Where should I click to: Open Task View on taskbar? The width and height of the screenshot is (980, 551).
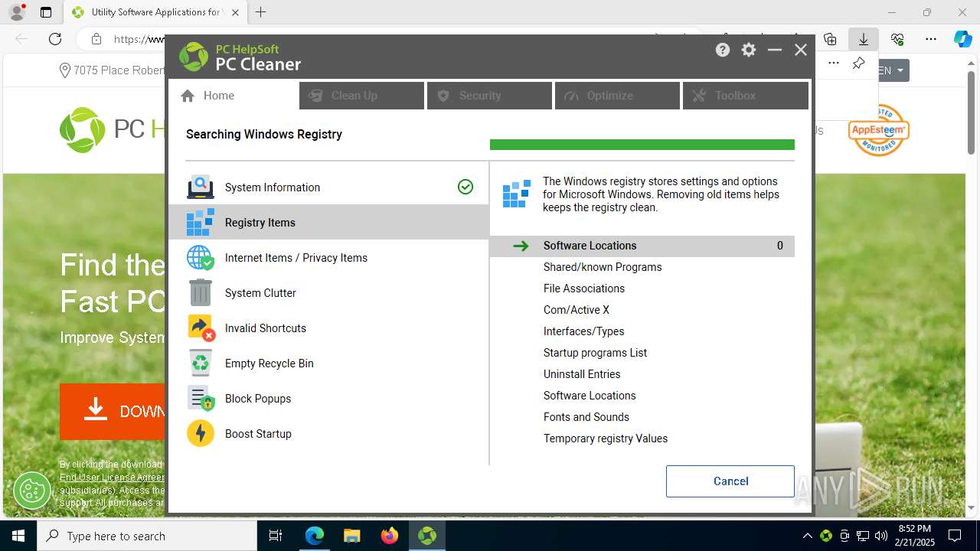point(276,536)
